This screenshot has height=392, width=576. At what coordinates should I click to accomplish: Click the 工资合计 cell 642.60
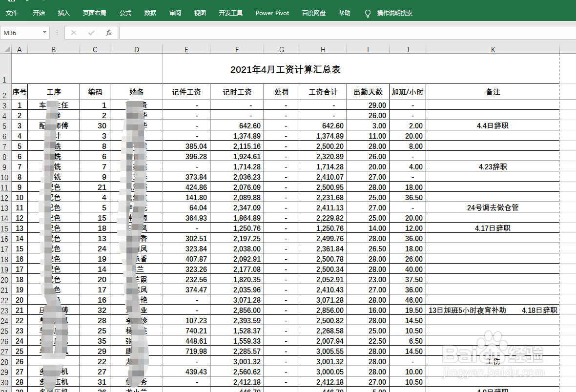coord(323,125)
